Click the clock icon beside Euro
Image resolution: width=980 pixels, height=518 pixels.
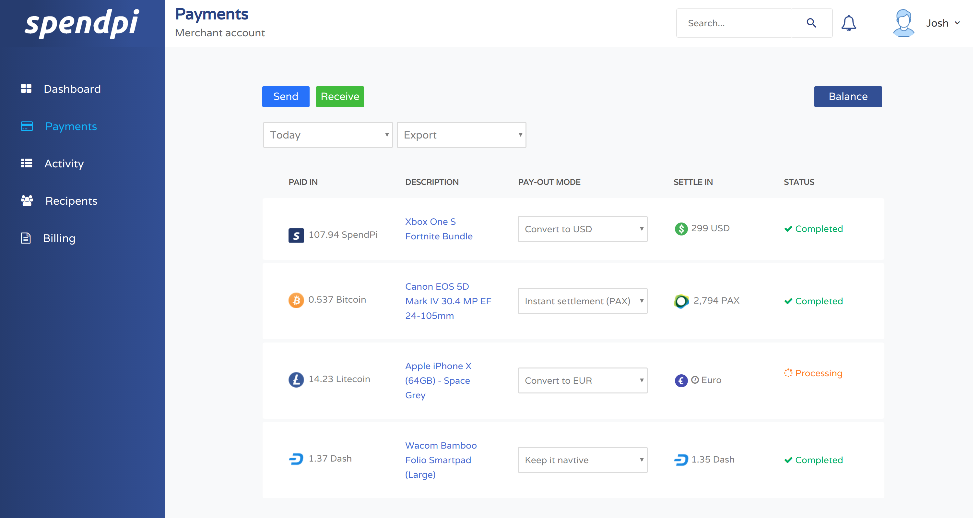pos(695,380)
